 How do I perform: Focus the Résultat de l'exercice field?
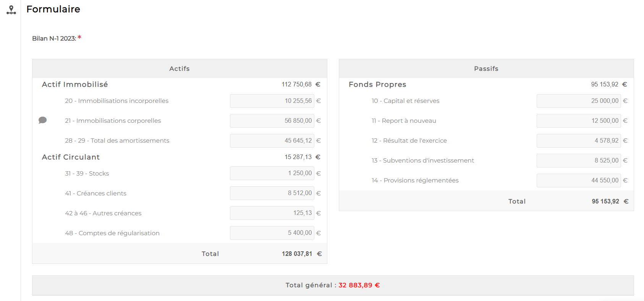click(x=578, y=141)
